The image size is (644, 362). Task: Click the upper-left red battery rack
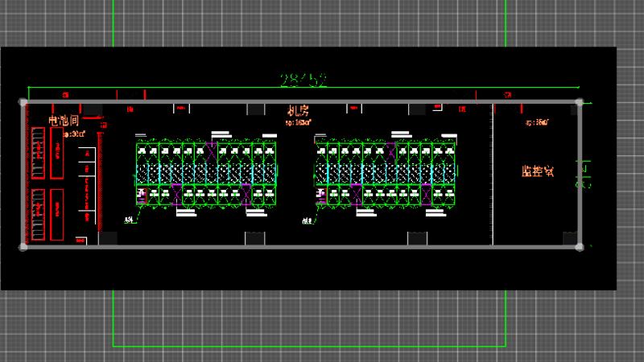(38, 153)
